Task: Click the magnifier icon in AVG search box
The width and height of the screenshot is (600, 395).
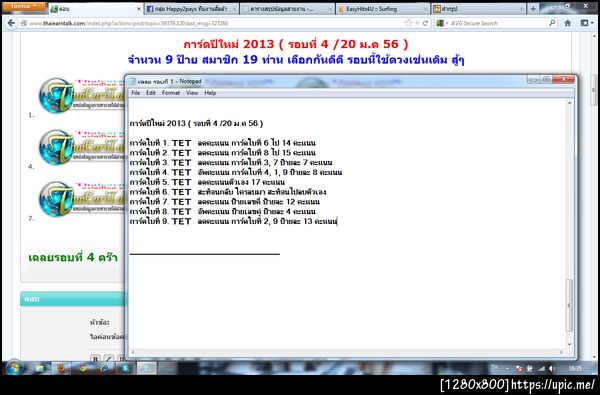Action: [552, 23]
